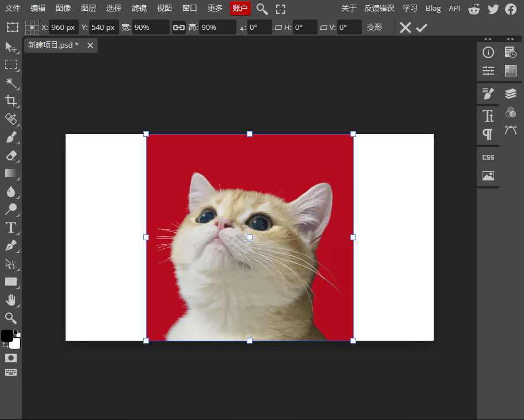This screenshot has height=420, width=524.
Task: Open the CSS panel icon
Action: (x=488, y=157)
